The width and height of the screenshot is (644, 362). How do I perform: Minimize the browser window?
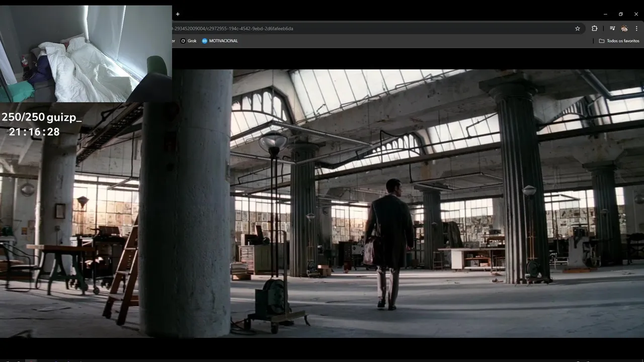605,14
